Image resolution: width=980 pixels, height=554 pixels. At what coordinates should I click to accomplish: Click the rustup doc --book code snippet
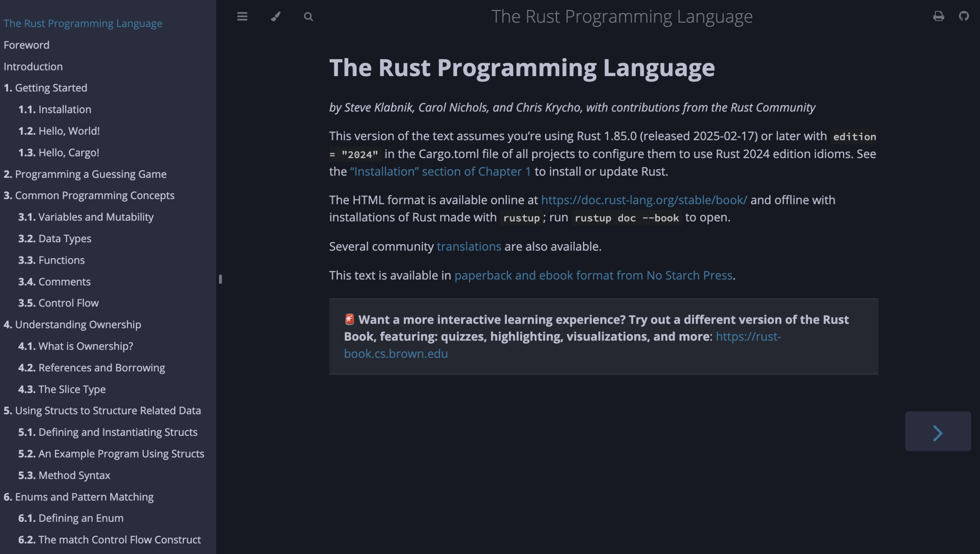click(627, 218)
